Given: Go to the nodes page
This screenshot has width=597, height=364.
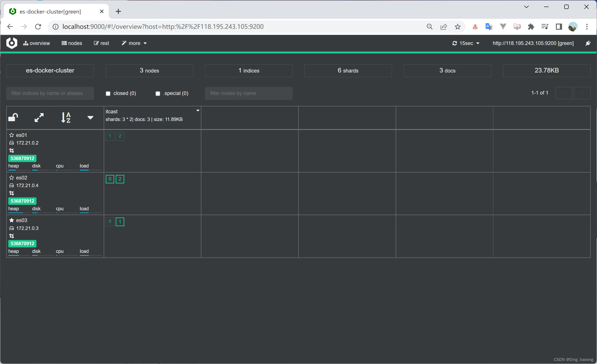Looking at the screenshot, I should pos(72,43).
